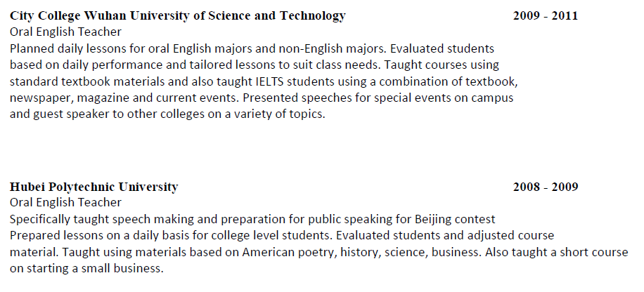Click the line starting "material. Taught using materials"
The width and height of the screenshot is (644, 292).
pyautogui.click(x=319, y=251)
